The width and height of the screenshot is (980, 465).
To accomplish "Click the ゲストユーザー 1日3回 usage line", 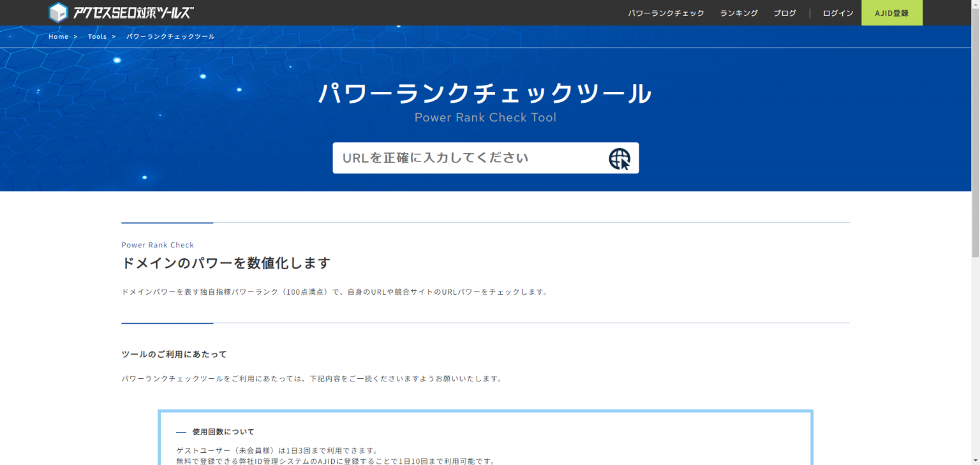I will tap(277, 450).
